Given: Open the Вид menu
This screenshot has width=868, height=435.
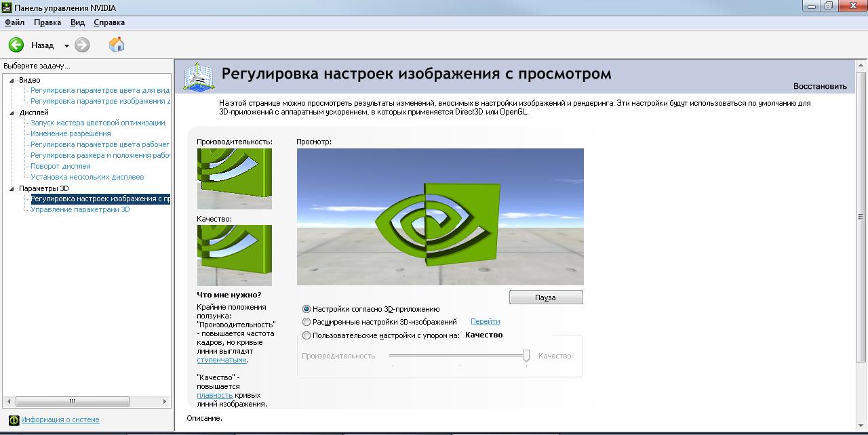Looking at the screenshot, I should (78, 22).
